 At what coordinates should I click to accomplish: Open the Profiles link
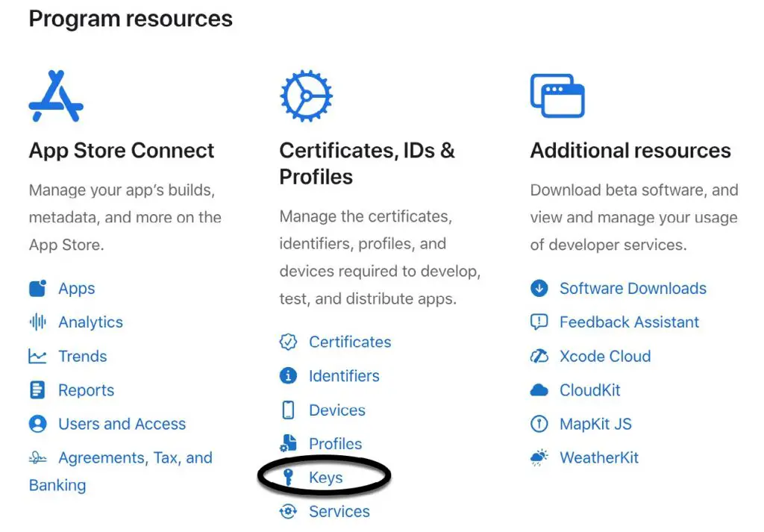(x=335, y=444)
